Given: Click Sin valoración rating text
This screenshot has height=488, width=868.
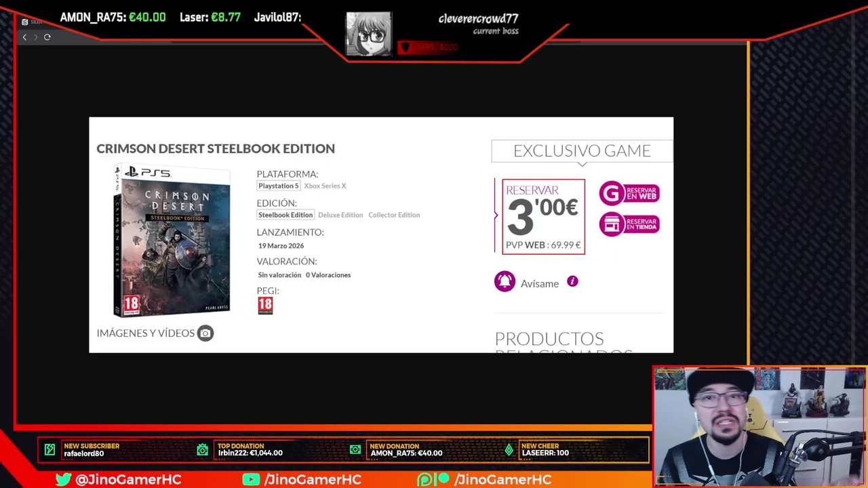Looking at the screenshot, I should pos(279,274).
